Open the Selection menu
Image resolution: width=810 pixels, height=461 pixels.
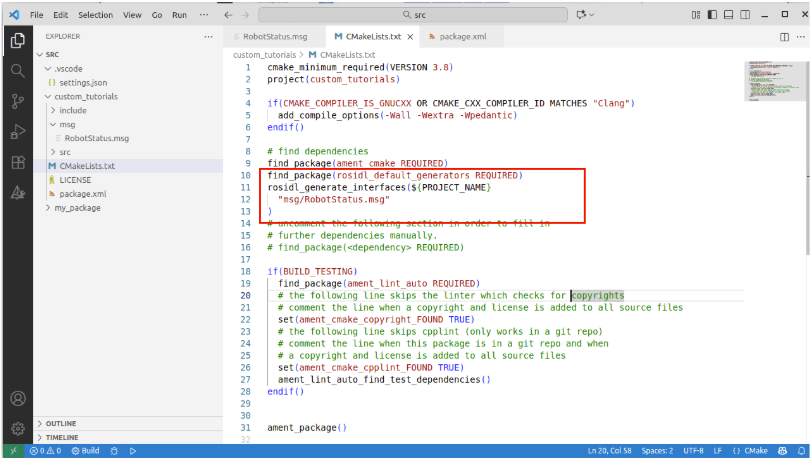click(x=96, y=15)
